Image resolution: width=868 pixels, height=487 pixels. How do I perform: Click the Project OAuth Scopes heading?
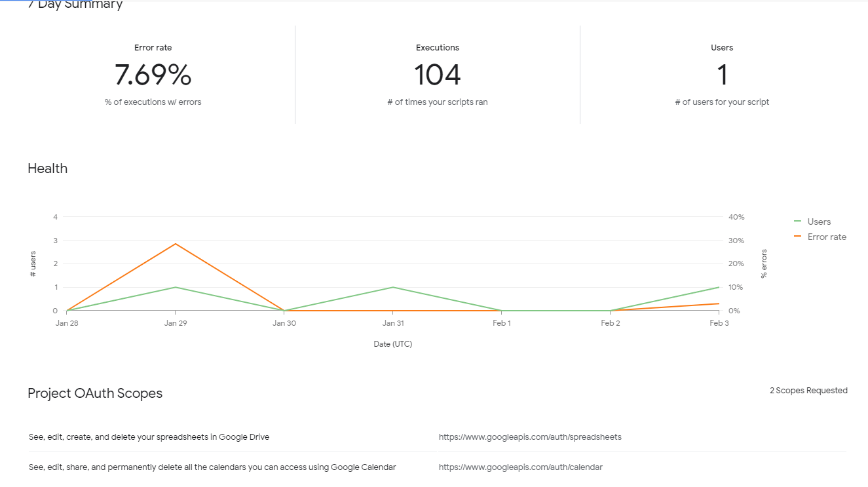pyautogui.click(x=95, y=393)
